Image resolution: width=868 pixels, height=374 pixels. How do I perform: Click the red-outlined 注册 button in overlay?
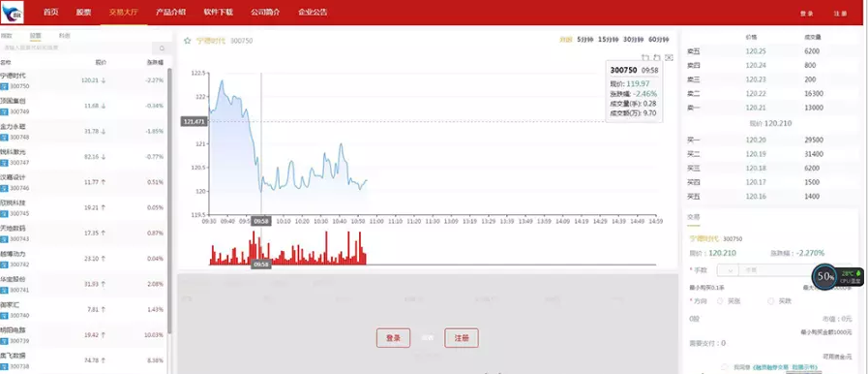pyautogui.click(x=462, y=338)
